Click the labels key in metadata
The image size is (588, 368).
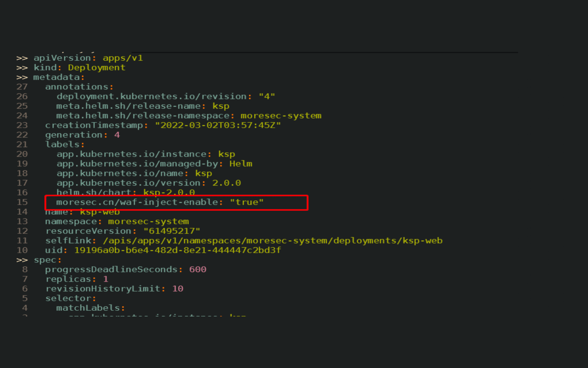62,145
